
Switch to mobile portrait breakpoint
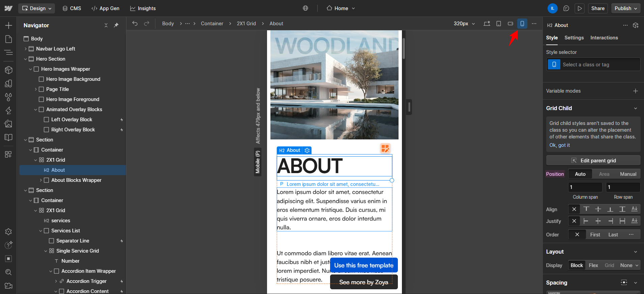(x=522, y=24)
